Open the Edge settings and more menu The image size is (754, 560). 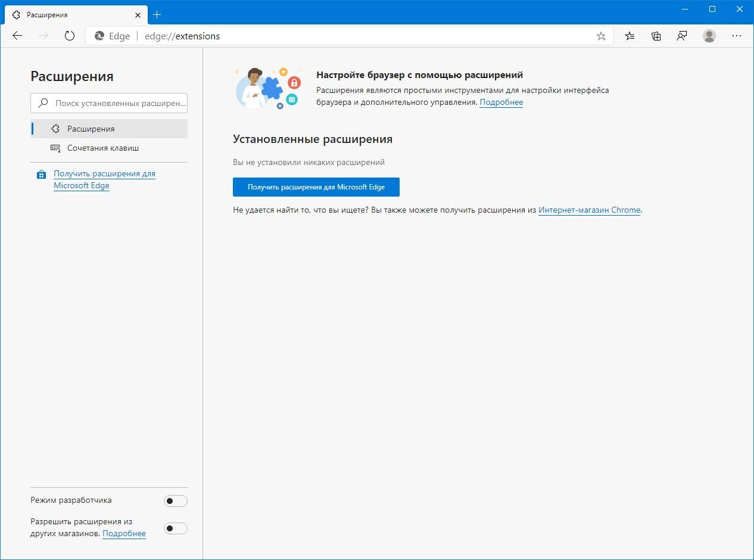[737, 36]
